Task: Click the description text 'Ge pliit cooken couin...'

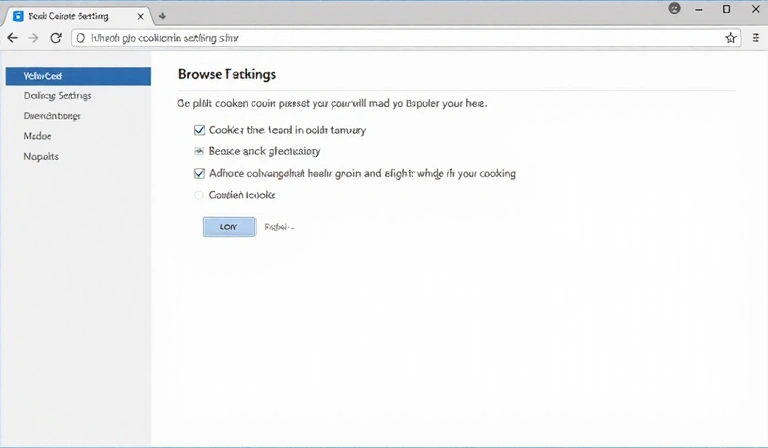Action: click(332, 104)
